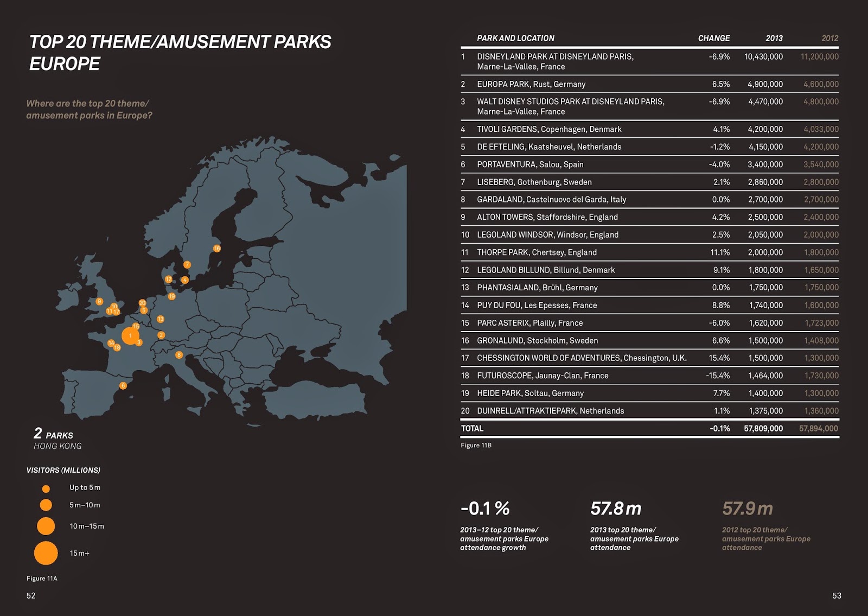
Task: Select map marker 8 in Italy
Action: (179, 355)
